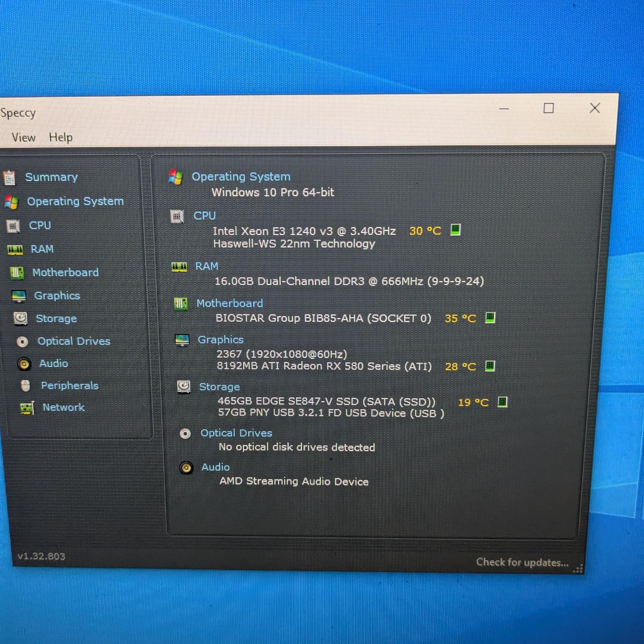Click the Peripherals mouse icon in sidebar

25,386
